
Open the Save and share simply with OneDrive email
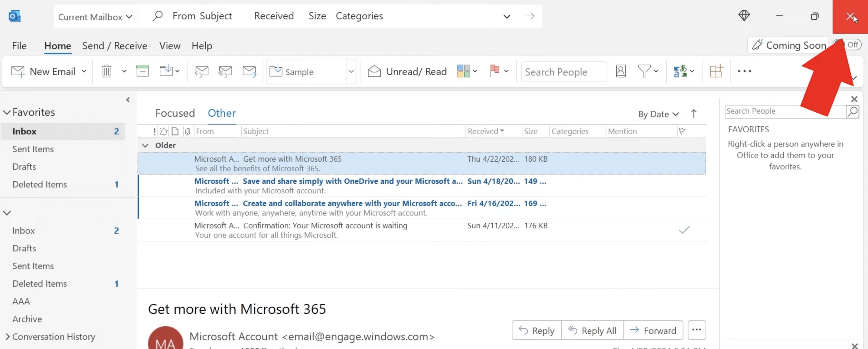[x=422, y=186]
